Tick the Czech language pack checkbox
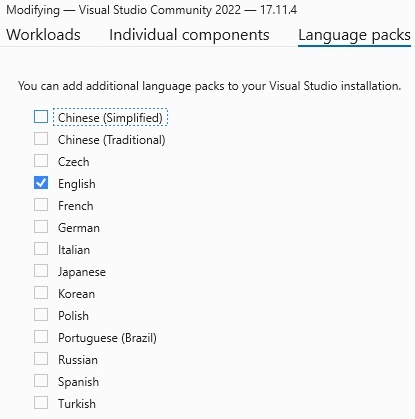This screenshot has width=415, height=419. pyautogui.click(x=41, y=161)
